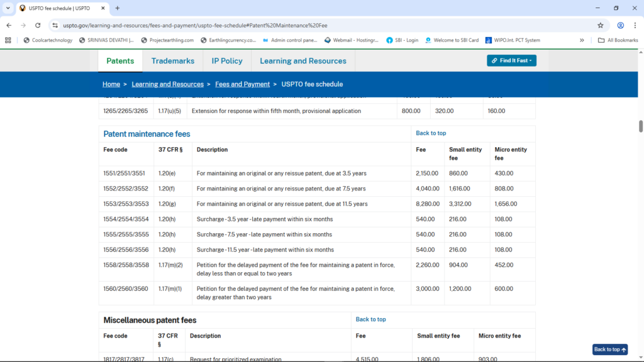This screenshot has width=644, height=362.
Task: Click the new tab plus button
Action: coord(117,8)
